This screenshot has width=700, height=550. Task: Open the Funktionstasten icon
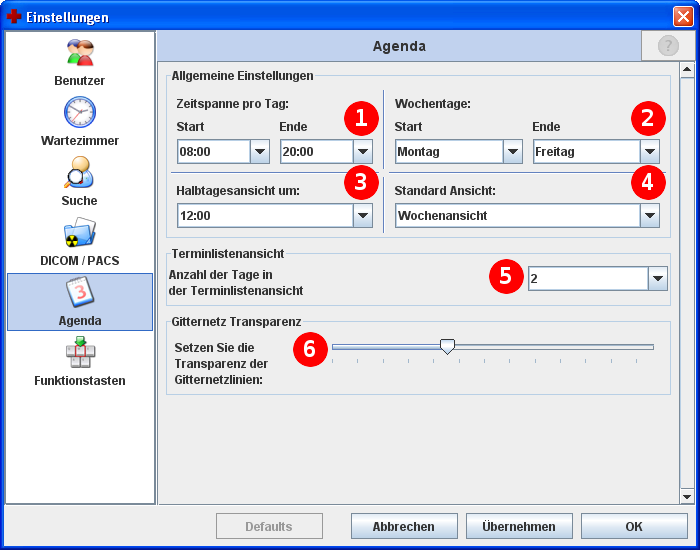point(80,353)
